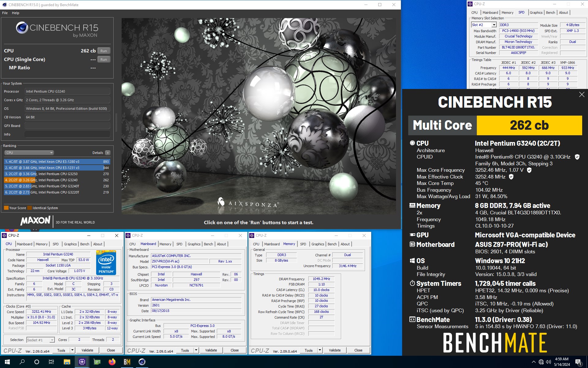Click the Details arrow icon in Ranking
Viewport: 588px width, 368px height.
tap(107, 153)
